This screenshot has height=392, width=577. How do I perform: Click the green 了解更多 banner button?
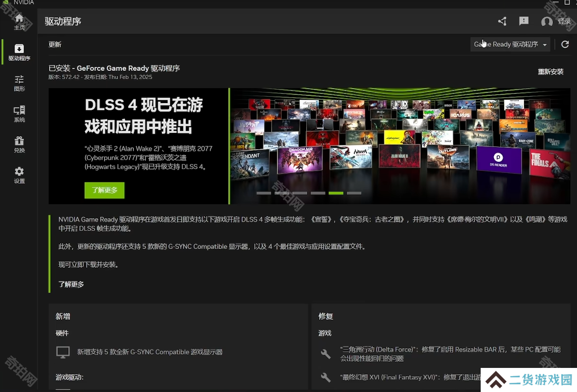pos(105,190)
